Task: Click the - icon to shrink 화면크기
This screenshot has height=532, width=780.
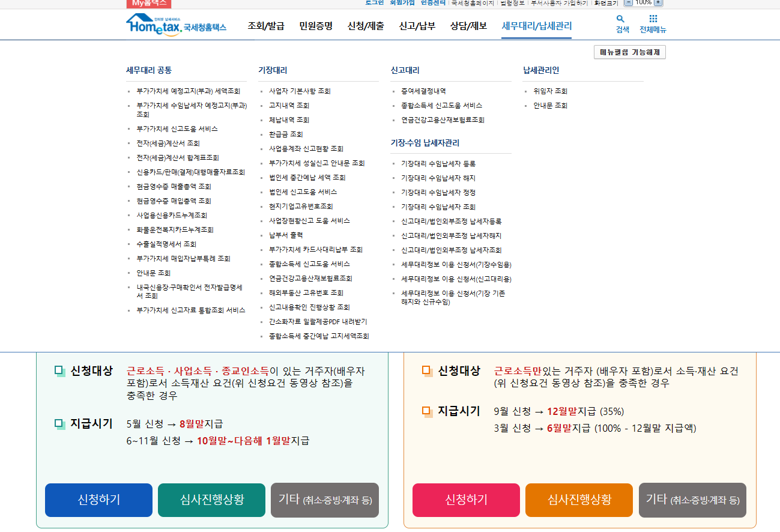Action: [629, 4]
